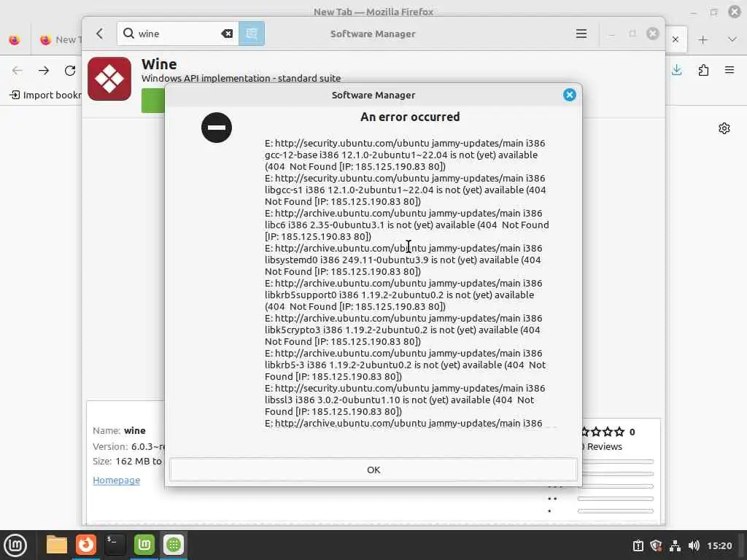The image size is (747, 560).
Task: Click the clipboard tray icon
Action: coord(638,545)
